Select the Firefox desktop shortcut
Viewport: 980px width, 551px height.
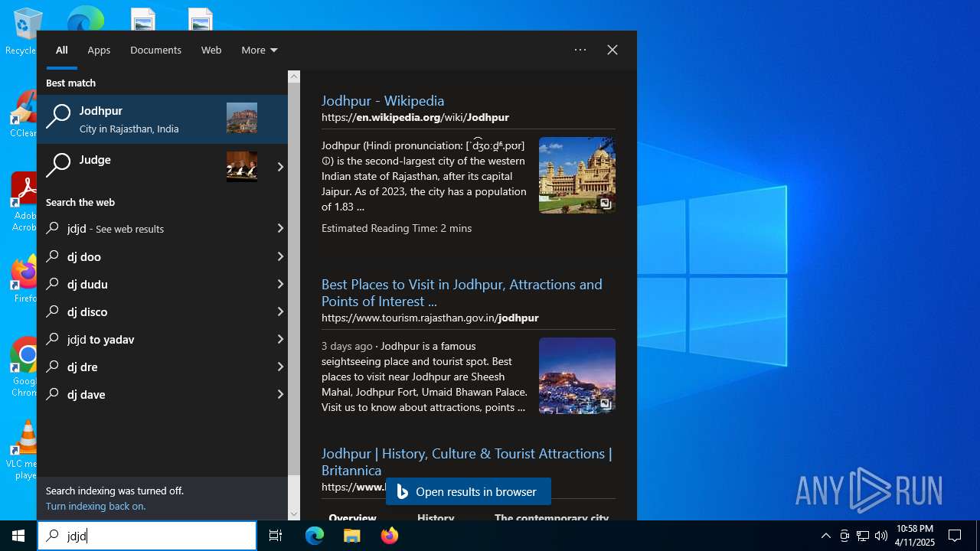(24, 279)
